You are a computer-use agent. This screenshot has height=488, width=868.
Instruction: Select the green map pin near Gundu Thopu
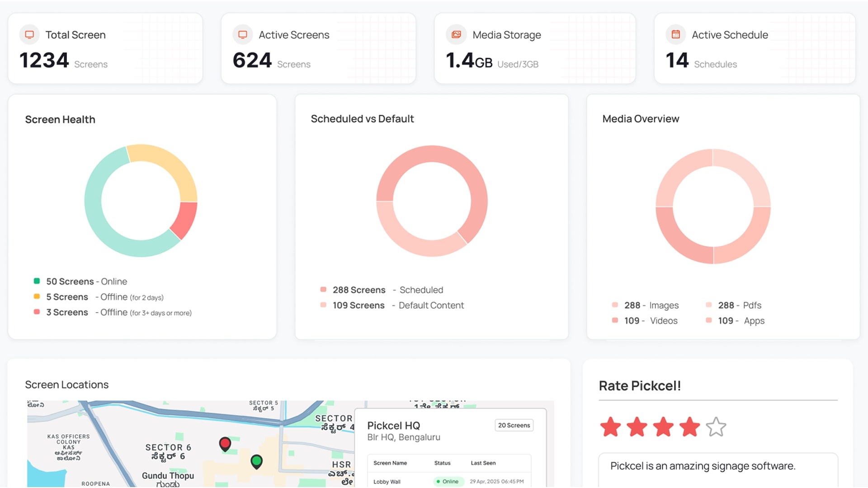[256, 461]
